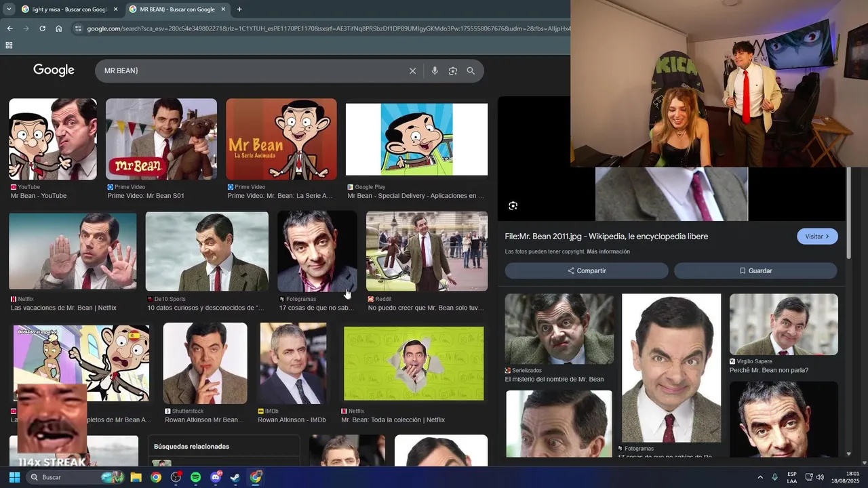This screenshot has height=488, width=868.
Task: Open Virgilio Sapere 'Perché Mr. Bean non parla?' image
Action: [784, 324]
